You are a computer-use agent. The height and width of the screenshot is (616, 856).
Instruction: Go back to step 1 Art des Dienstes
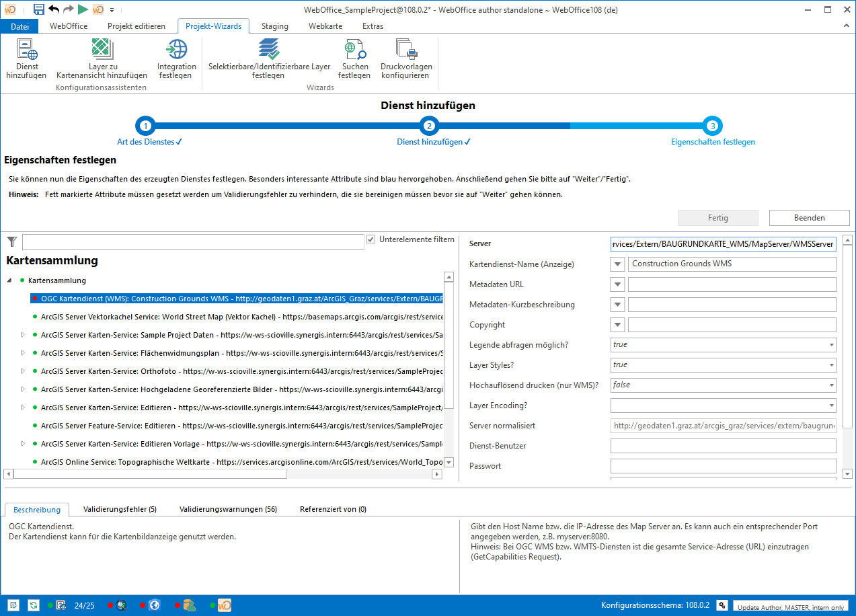click(x=145, y=126)
